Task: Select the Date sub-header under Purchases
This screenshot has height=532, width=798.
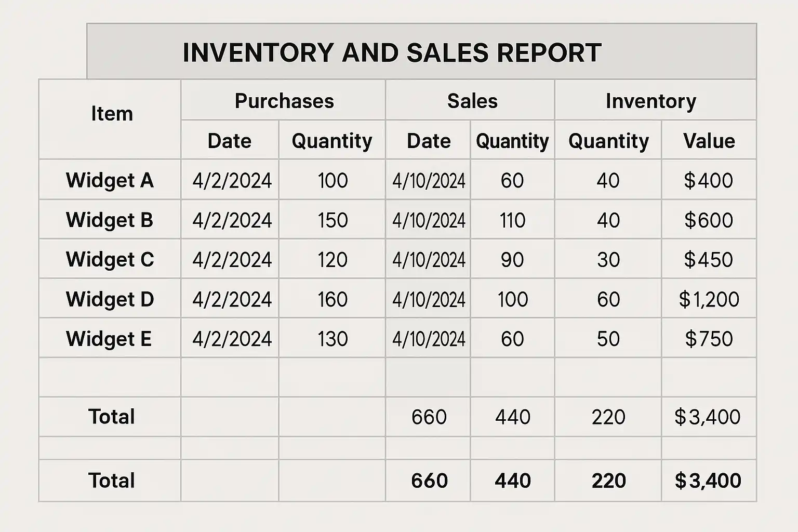Action: click(x=229, y=141)
